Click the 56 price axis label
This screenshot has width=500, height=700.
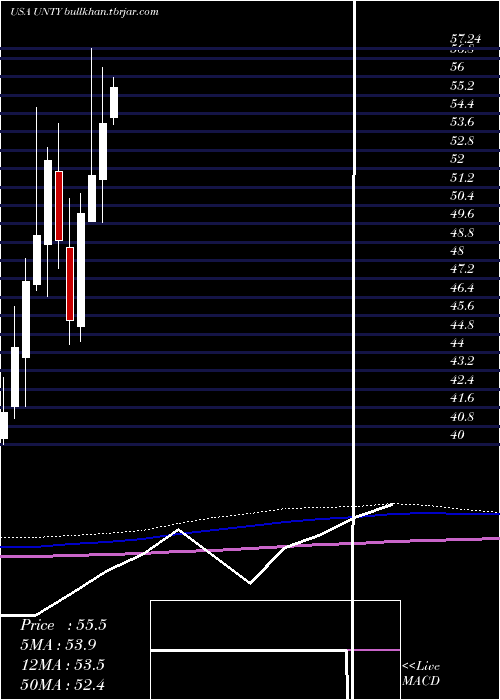click(x=458, y=67)
